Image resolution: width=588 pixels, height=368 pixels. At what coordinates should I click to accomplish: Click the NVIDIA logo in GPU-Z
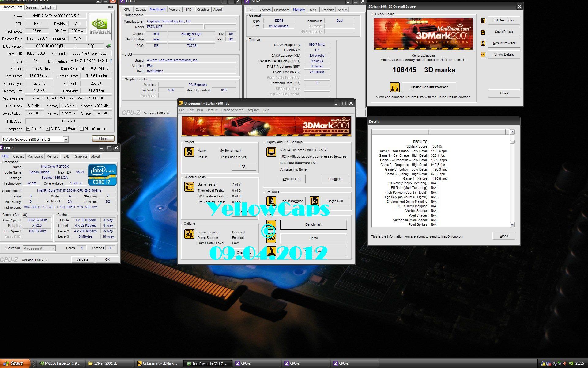tap(100, 27)
